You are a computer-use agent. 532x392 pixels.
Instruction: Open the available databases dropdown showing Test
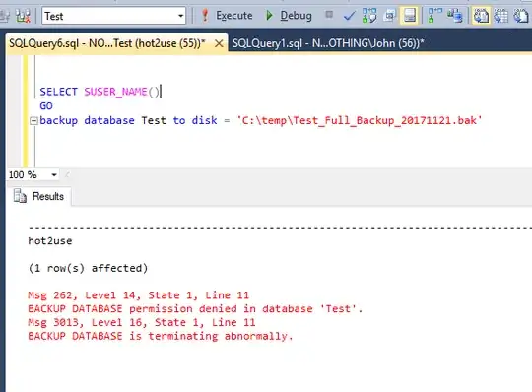coord(113,16)
